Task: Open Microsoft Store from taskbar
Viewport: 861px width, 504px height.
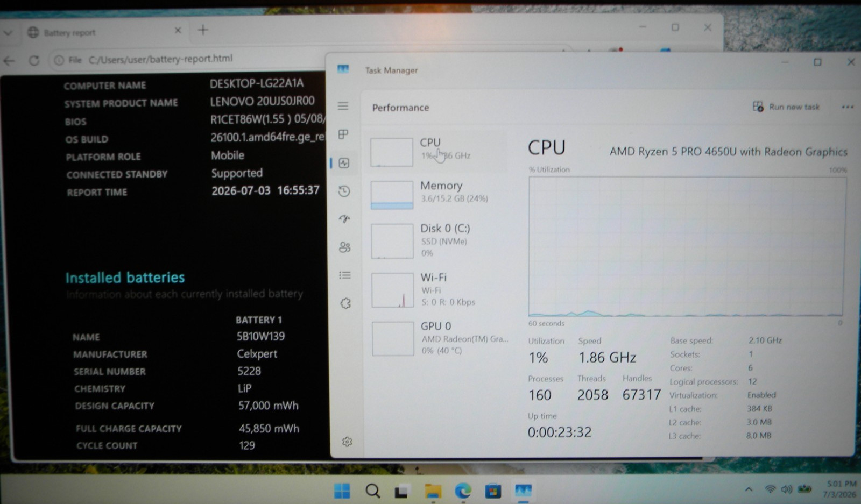Action: 493,491
